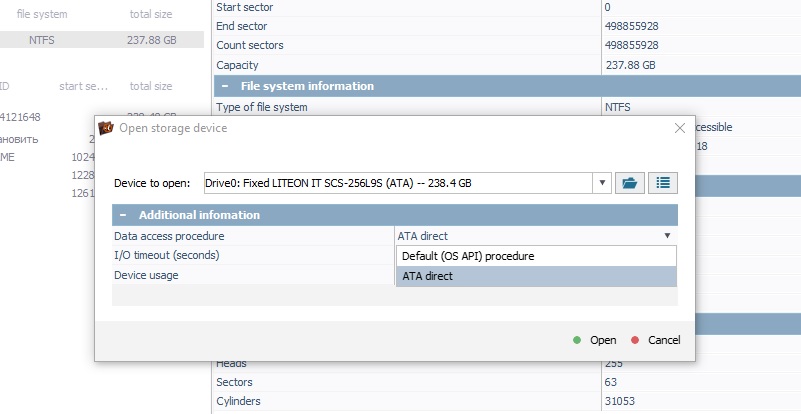The image size is (801, 414).
Task: Click the device list icon button
Action: coord(663,183)
